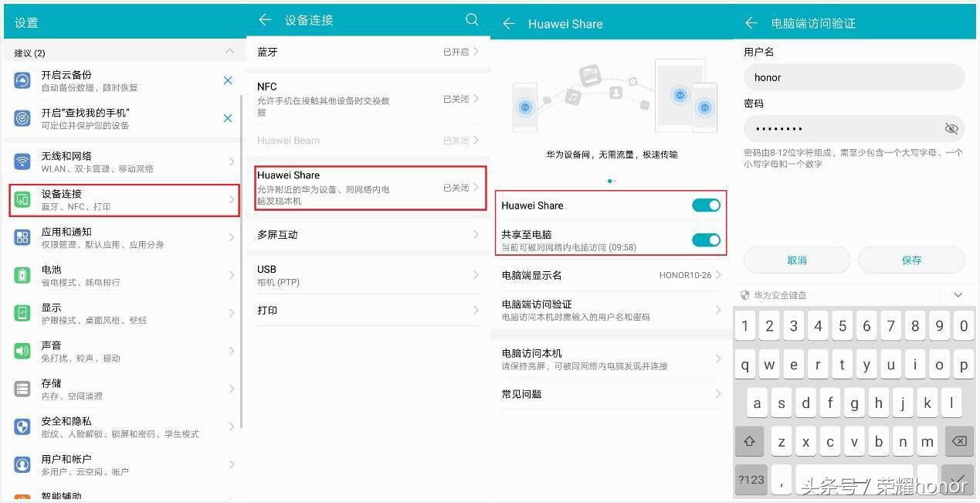The image size is (980, 503).
Task: Toggle Bluetooth from the 蓝牙 entry
Action: point(368,52)
